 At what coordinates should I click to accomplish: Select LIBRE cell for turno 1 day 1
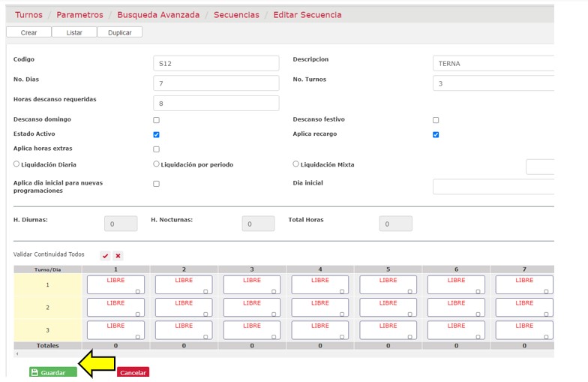(x=115, y=285)
